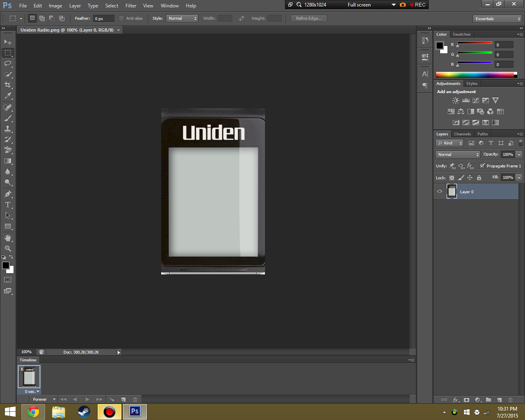Image resolution: width=525 pixels, height=420 pixels.
Task: Click the Delete layer trash icon
Action: (x=510, y=399)
